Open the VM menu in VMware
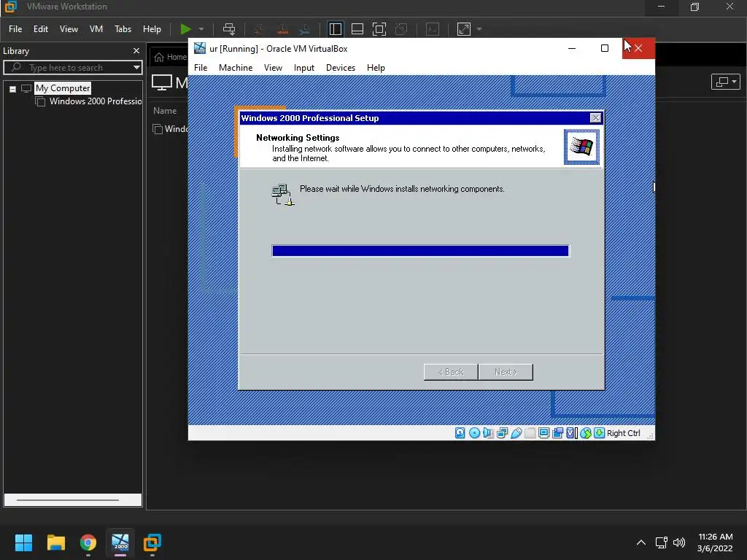Image resolution: width=747 pixels, height=560 pixels. click(x=96, y=29)
